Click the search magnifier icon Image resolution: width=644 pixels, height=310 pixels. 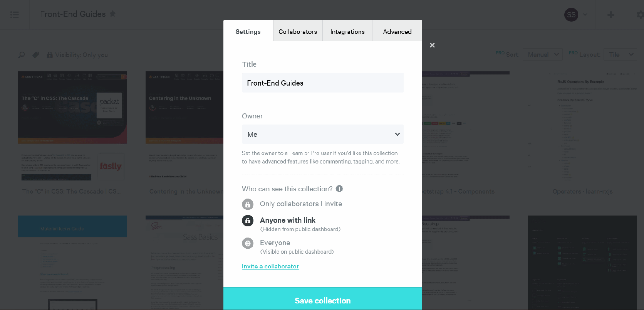tap(21, 55)
